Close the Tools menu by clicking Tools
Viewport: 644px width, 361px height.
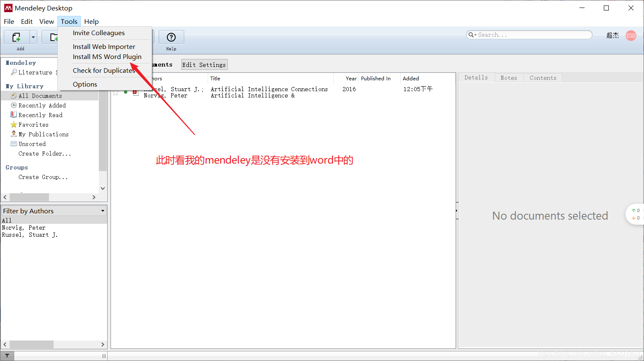click(69, 21)
